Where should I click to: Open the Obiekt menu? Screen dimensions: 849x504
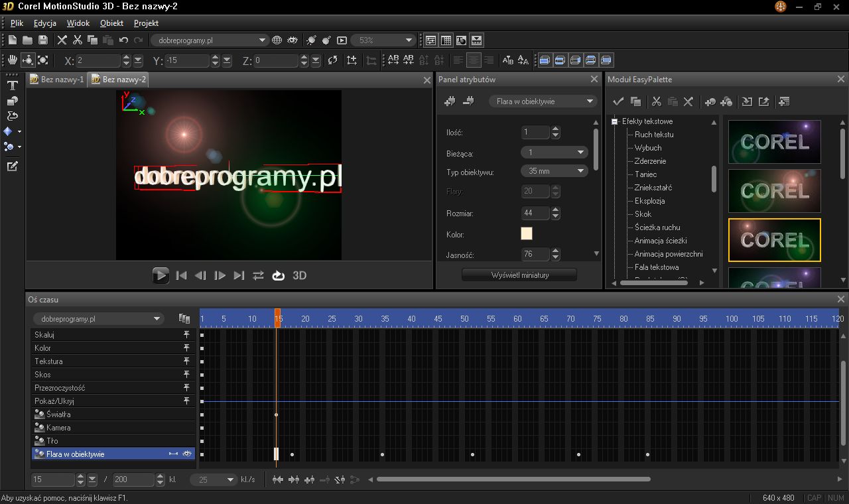point(111,23)
